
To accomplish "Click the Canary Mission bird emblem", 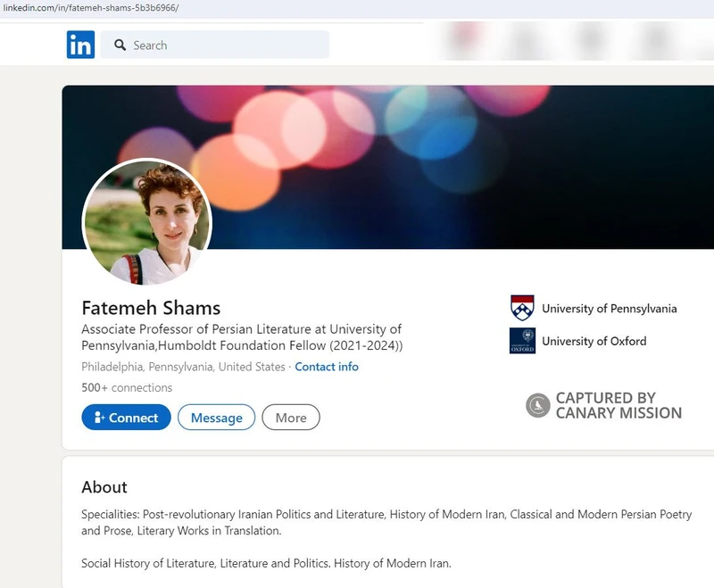I will (538, 406).
